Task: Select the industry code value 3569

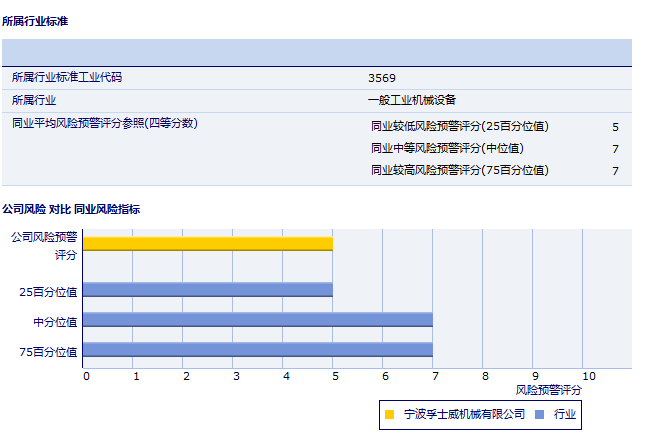Action: point(382,77)
